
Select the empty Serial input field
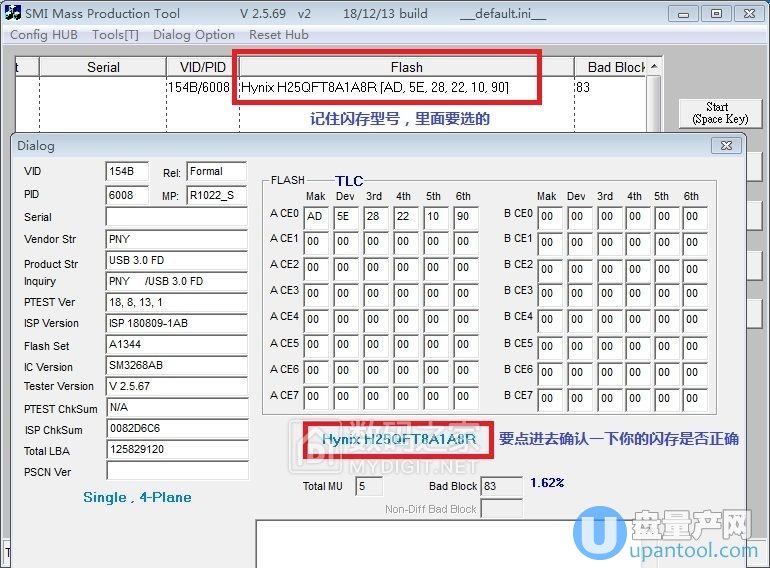(x=176, y=217)
